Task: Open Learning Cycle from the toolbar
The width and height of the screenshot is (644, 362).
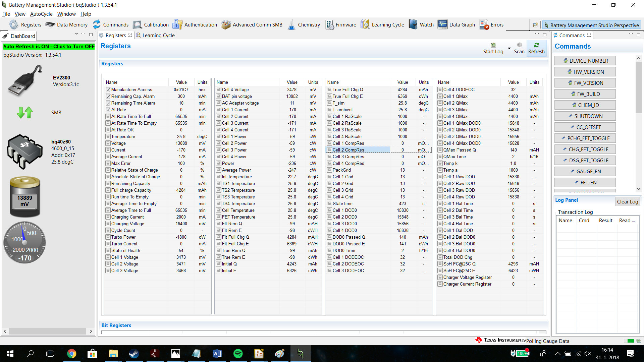Action: pos(382,24)
